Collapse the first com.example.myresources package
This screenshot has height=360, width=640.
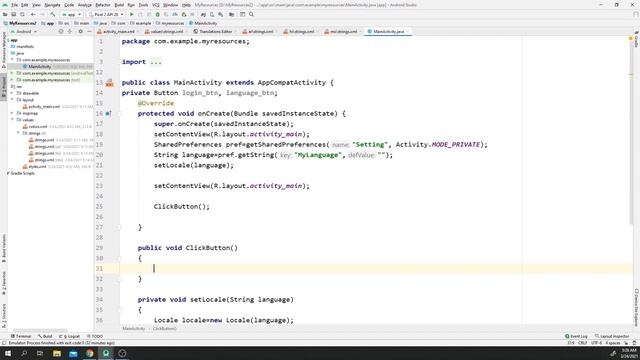click(x=12, y=60)
